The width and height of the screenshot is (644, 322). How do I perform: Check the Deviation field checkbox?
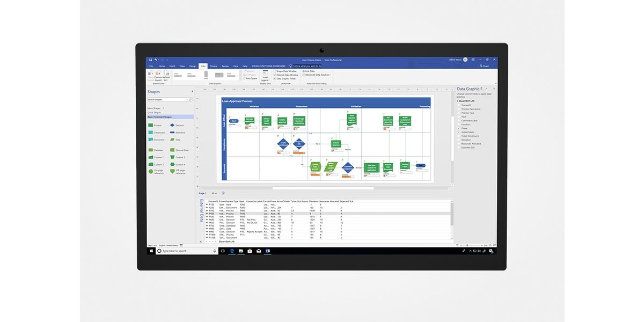pos(458,140)
